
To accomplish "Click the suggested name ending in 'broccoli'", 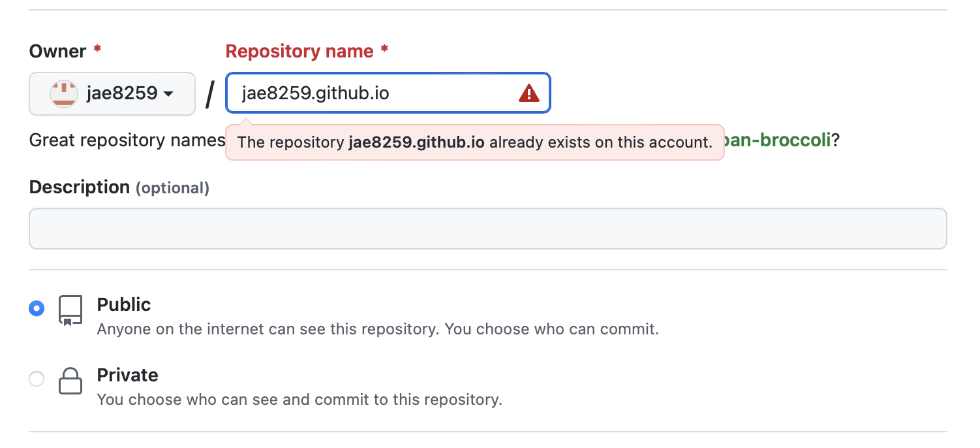I will (776, 140).
